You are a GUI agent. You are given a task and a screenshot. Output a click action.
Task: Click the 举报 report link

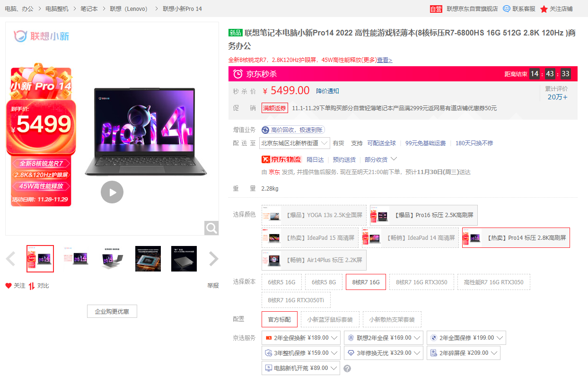pos(213,286)
